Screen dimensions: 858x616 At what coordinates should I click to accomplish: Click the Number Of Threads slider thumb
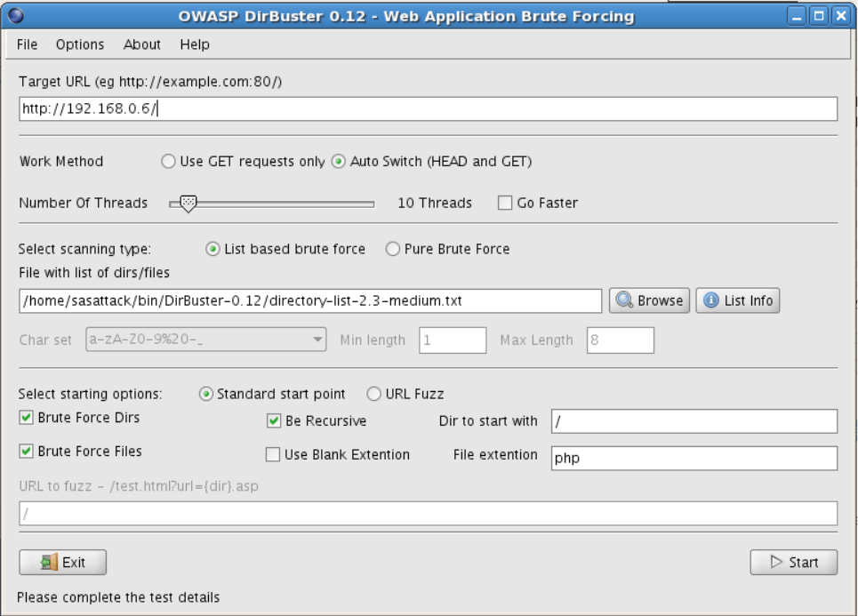[188, 204]
